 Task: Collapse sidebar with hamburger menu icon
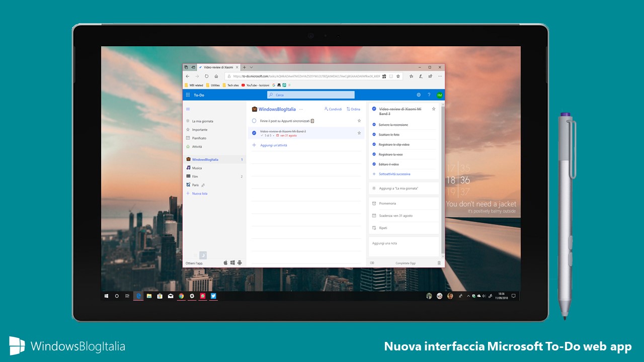click(188, 109)
